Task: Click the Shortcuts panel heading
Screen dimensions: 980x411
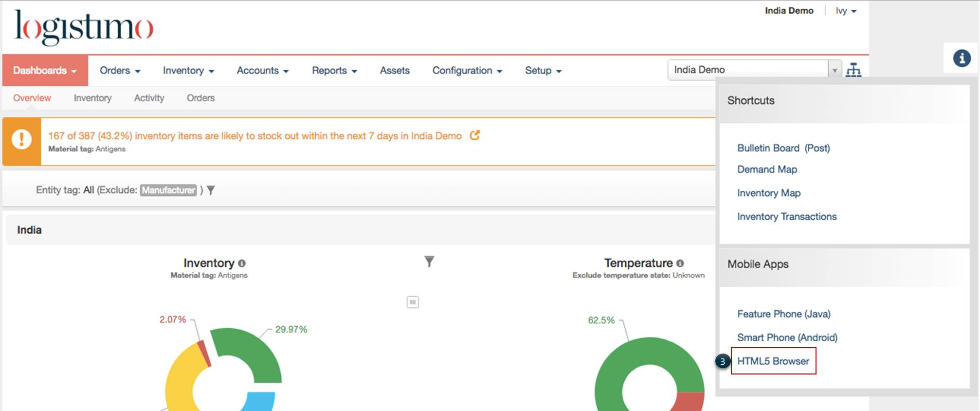Action: 751,101
